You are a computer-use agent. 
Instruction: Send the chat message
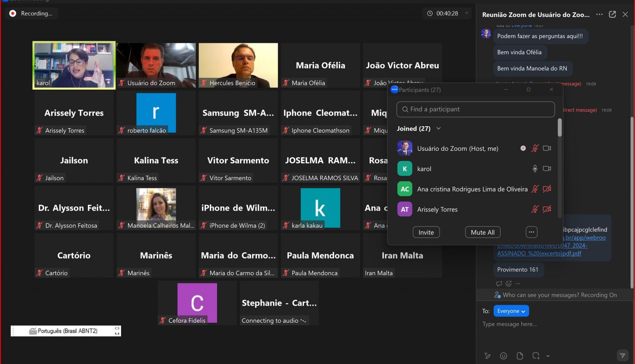point(623,355)
